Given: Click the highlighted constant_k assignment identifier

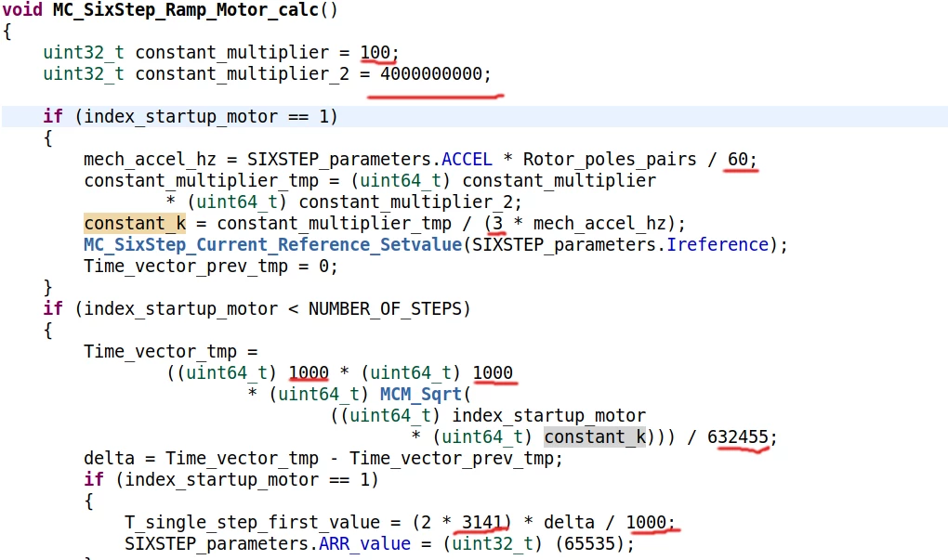Looking at the screenshot, I should tap(135, 224).
